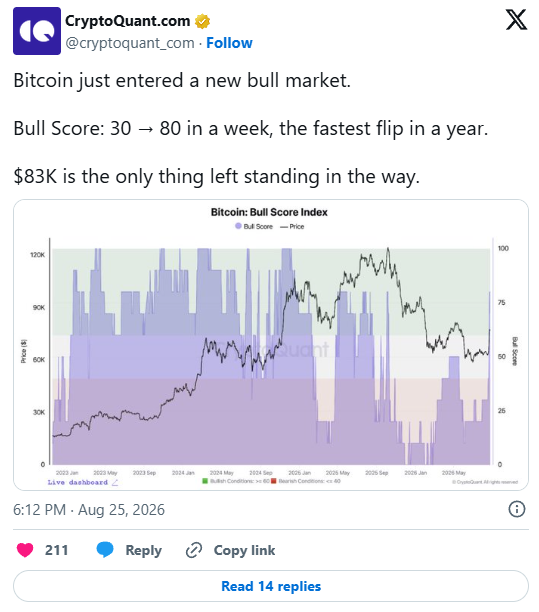Toggle the Price legend entry
The image size is (539, 612).
[x=292, y=226]
